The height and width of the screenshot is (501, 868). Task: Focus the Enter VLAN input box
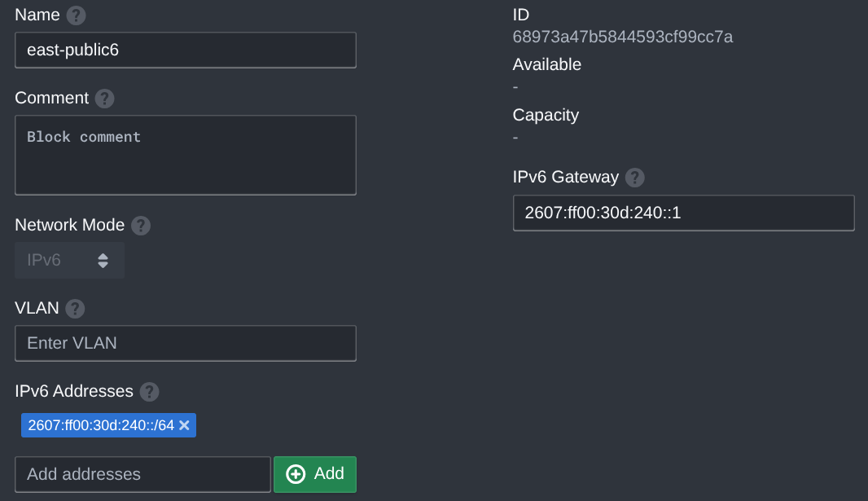[x=185, y=343]
